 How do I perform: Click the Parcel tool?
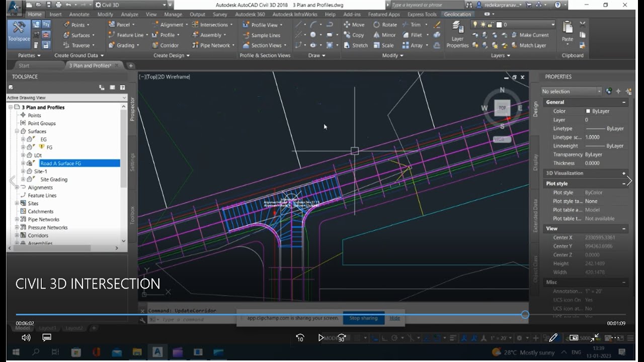(x=120, y=25)
